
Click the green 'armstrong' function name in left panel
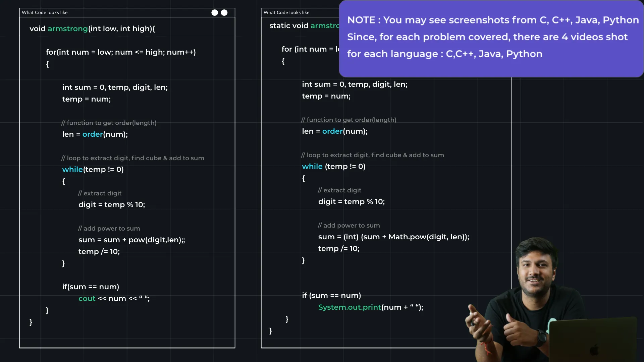[x=68, y=28]
